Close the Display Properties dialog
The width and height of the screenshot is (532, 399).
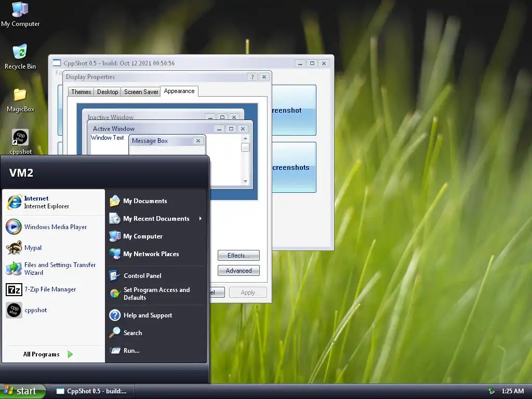coord(264,77)
